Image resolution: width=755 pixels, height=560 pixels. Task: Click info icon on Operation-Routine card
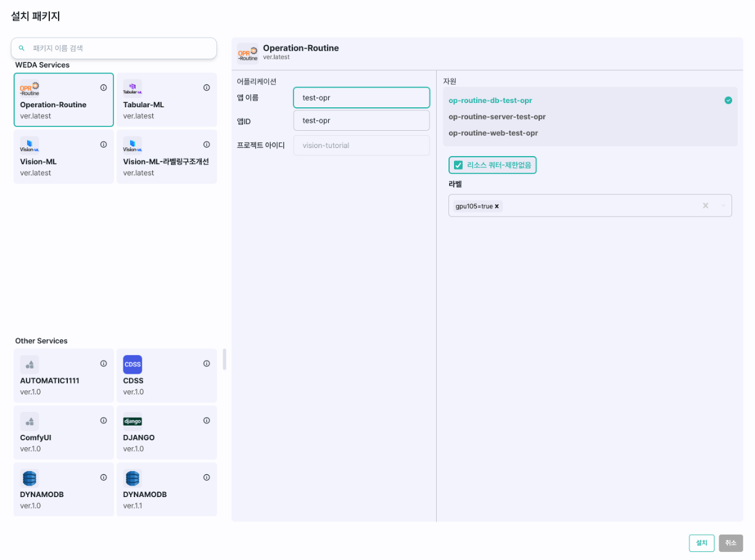click(x=104, y=88)
